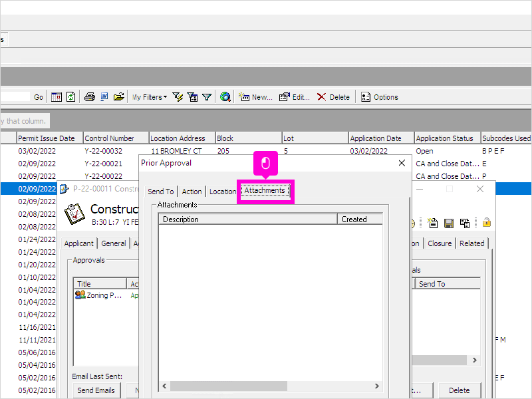Click the globe search icon in toolbar
Screen dimensions: 532x399
click(225, 97)
